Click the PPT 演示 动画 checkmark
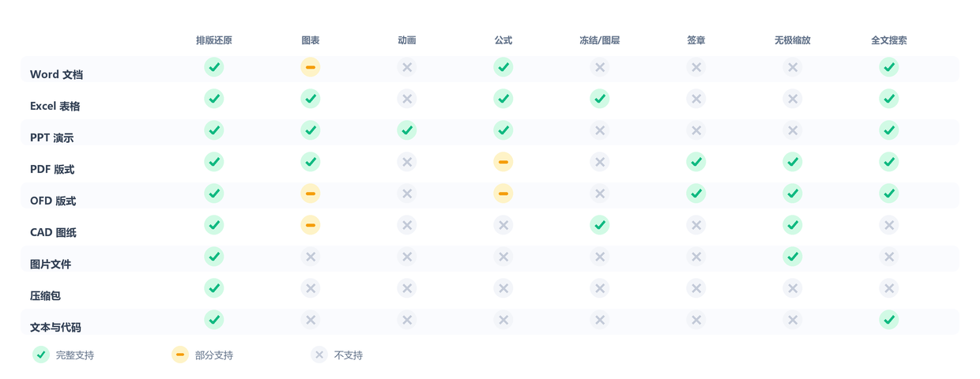Viewport: 980px width, 379px height. coord(407,130)
